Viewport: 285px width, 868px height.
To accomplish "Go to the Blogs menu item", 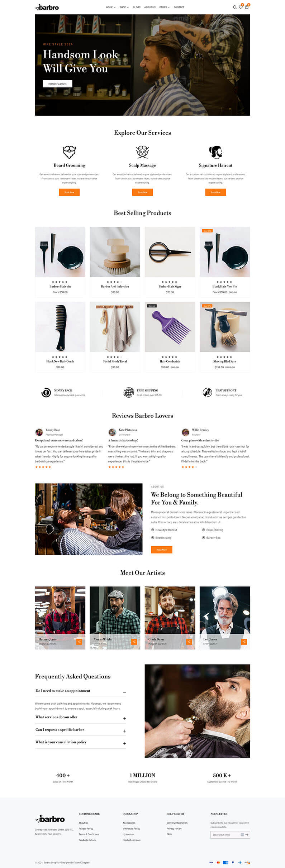I will pyautogui.click(x=137, y=7).
